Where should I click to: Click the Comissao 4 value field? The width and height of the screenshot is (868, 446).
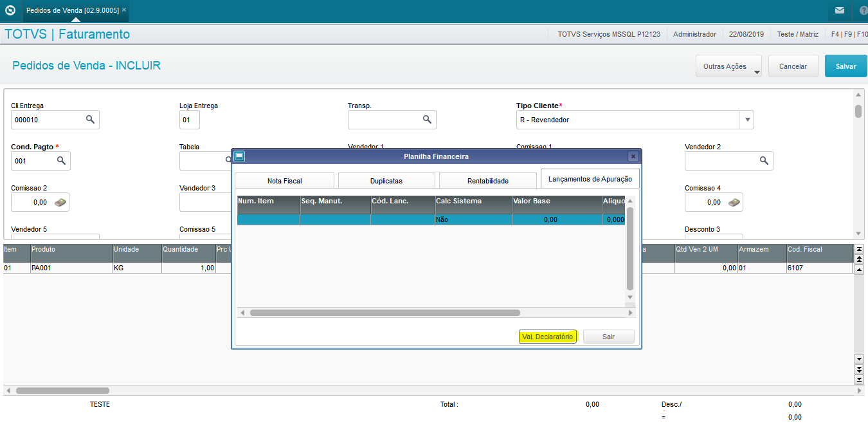(714, 202)
